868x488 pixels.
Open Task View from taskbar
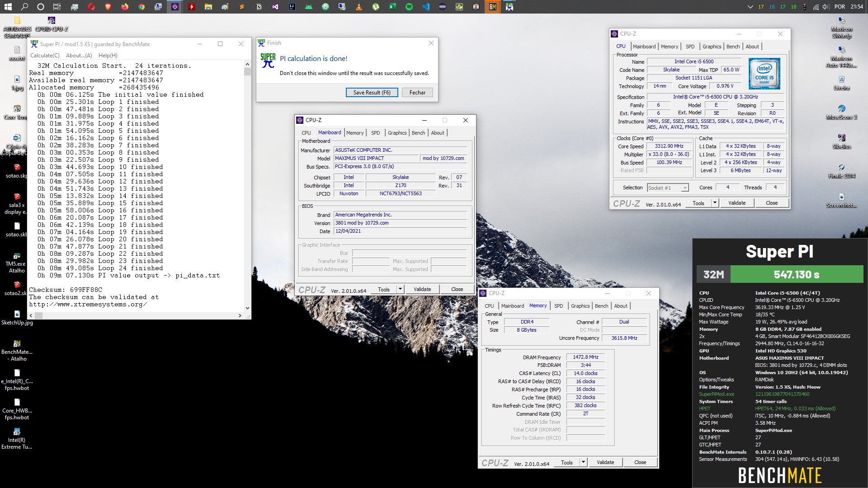[x=57, y=7]
